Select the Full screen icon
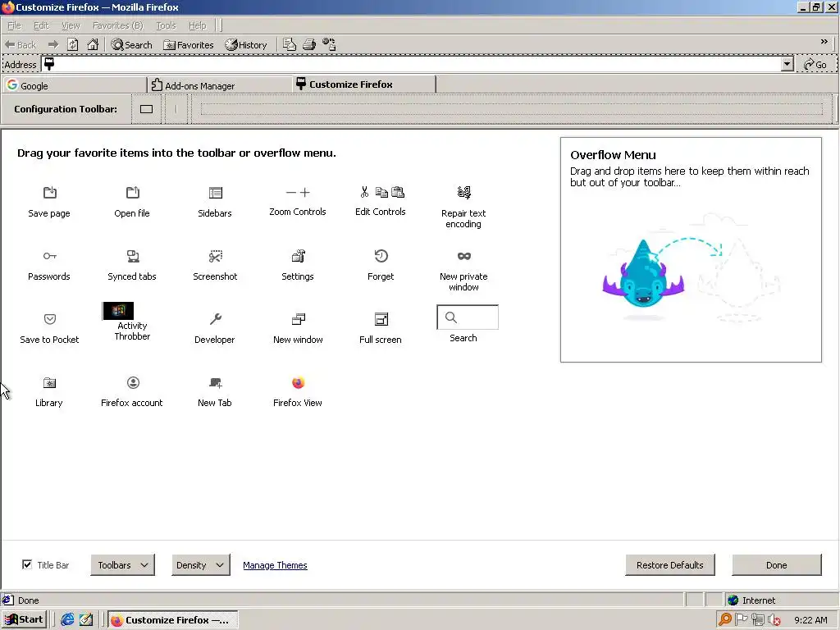The height and width of the screenshot is (630, 840). (x=381, y=319)
